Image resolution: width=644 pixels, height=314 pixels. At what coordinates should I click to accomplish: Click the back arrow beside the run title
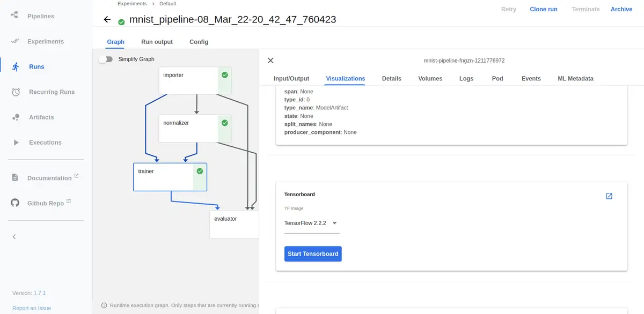point(107,19)
